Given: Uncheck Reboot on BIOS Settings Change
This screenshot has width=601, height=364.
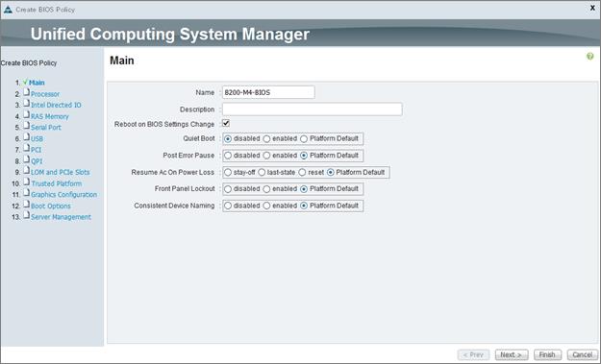Looking at the screenshot, I should [x=226, y=123].
